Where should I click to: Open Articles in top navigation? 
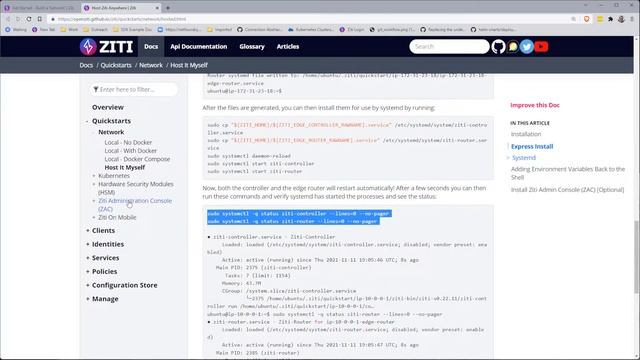tap(288, 47)
